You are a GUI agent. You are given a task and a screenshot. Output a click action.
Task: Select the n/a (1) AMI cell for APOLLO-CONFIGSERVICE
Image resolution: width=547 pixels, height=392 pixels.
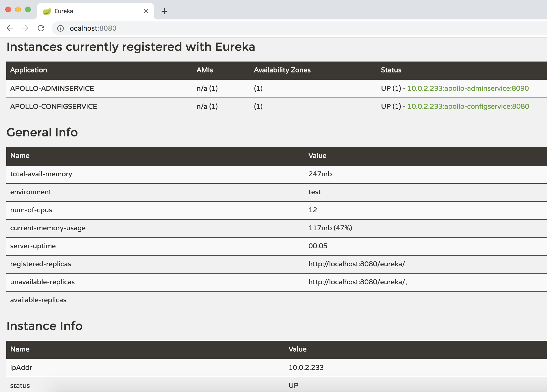(x=207, y=106)
